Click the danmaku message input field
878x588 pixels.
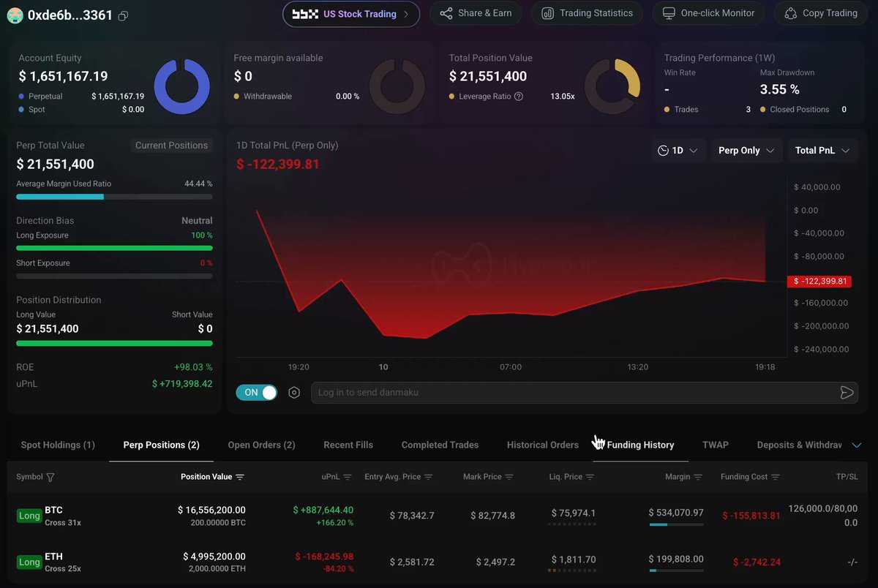pos(585,393)
